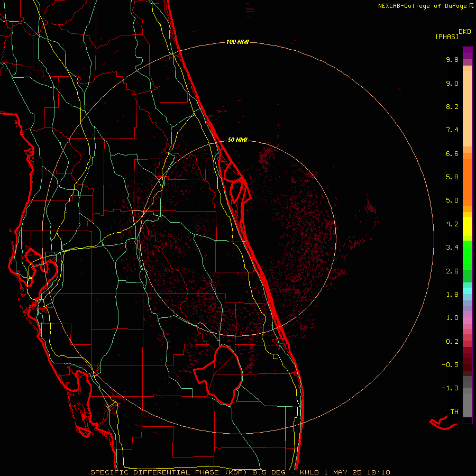Viewport: 476px width, 476px height.
Task: Click the 50 NMI range ring label
Action: click(x=237, y=140)
